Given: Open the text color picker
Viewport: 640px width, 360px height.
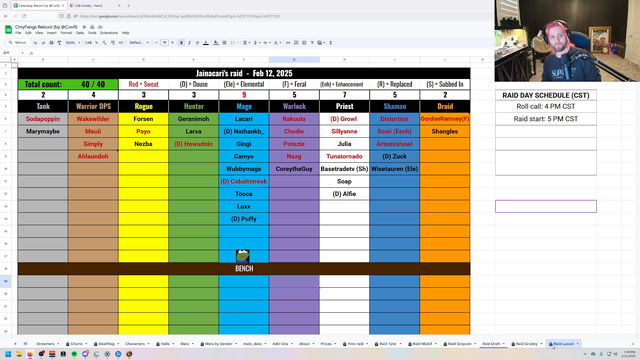Looking at the screenshot, I should click(x=206, y=43).
